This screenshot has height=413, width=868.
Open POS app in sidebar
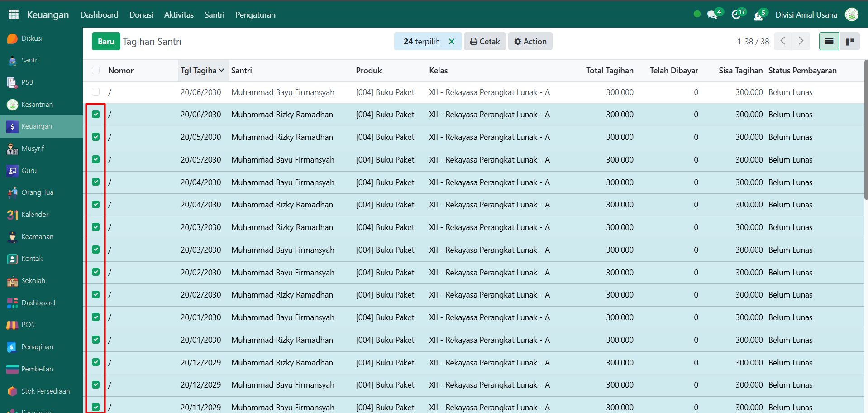pos(28,325)
